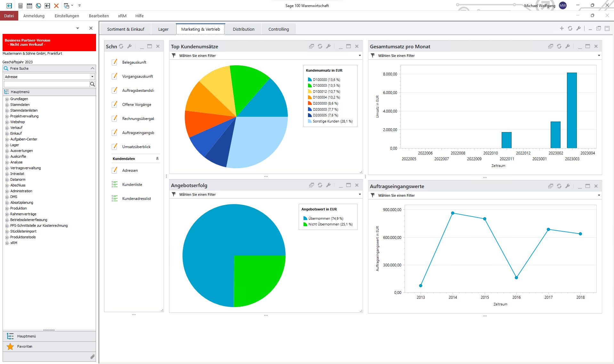Refresh the Auftragseingangswerte widget
Screen dimensions: 614x364
[x=559, y=186]
